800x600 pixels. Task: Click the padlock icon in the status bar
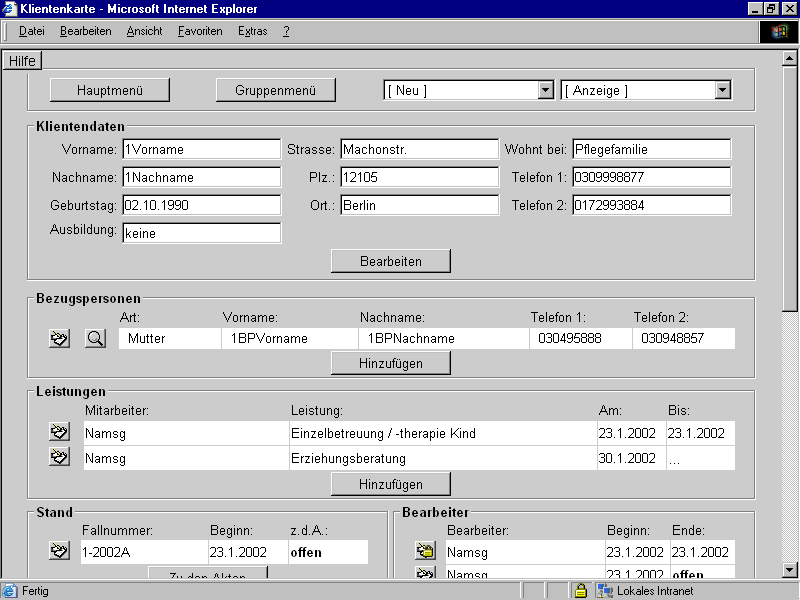(x=580, y=591)
